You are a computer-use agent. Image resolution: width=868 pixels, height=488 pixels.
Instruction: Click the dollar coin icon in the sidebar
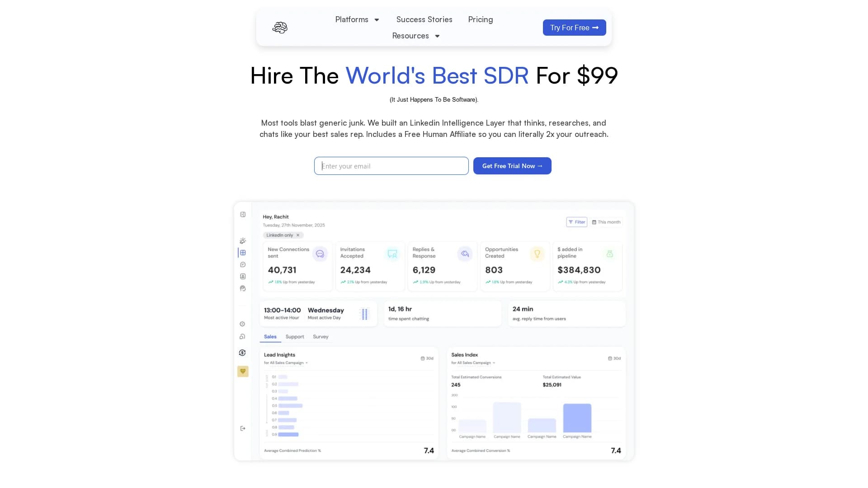[x=242, y=353]
